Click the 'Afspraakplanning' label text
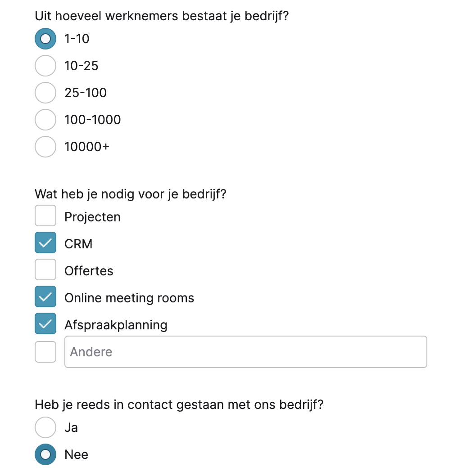 116,325
